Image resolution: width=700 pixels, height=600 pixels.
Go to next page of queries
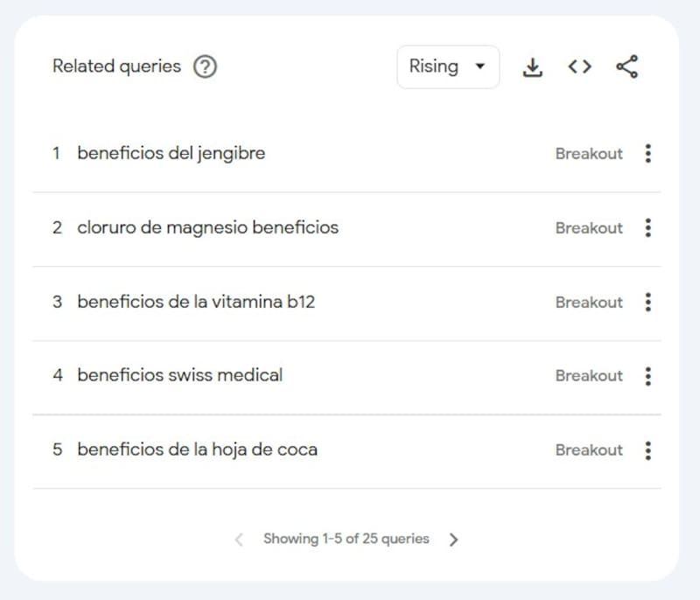click(x=453, y=540)
